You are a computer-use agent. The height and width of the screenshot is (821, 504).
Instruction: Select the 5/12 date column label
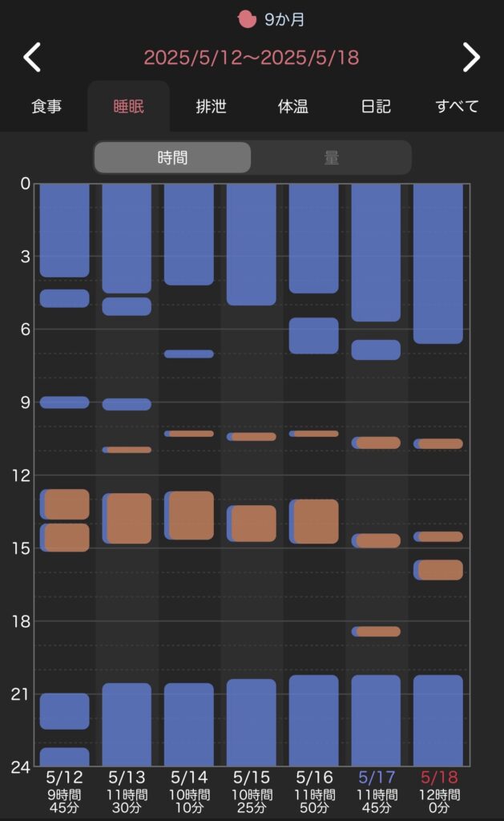click(64, 777)
